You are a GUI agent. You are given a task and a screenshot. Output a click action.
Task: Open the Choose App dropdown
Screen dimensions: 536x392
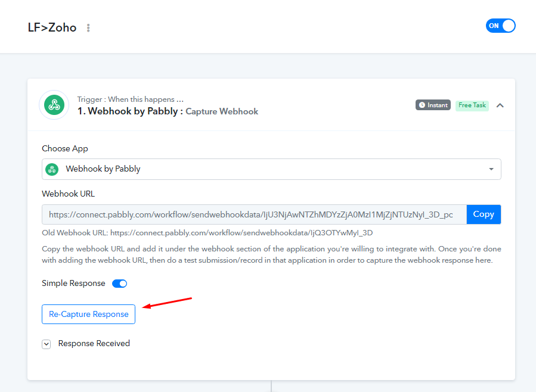[x=271, y=169]
